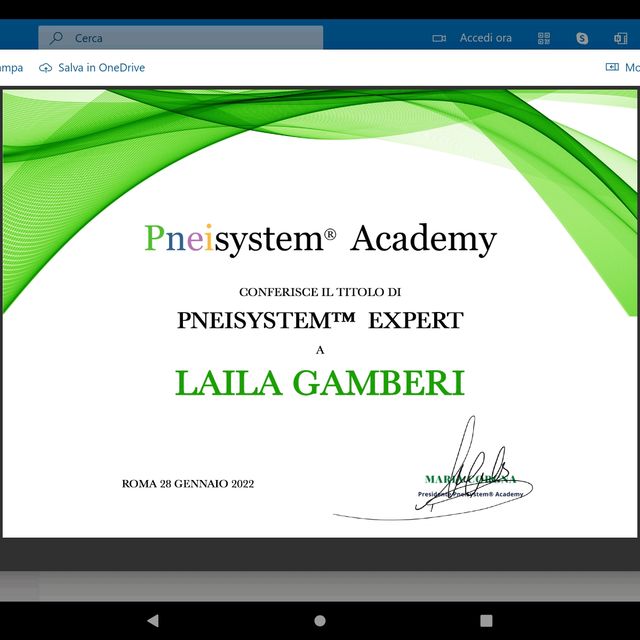
Task: Click the partially visible Stampa button
Action: click(11, 68)
